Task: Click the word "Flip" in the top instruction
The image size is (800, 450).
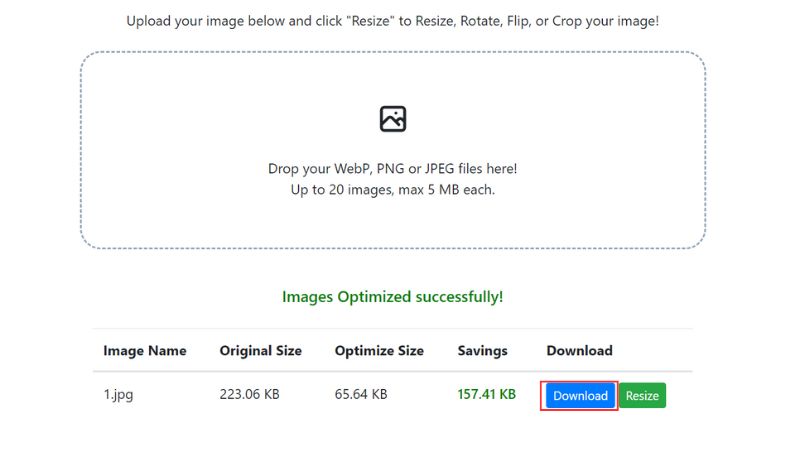Action: [519, 21]
